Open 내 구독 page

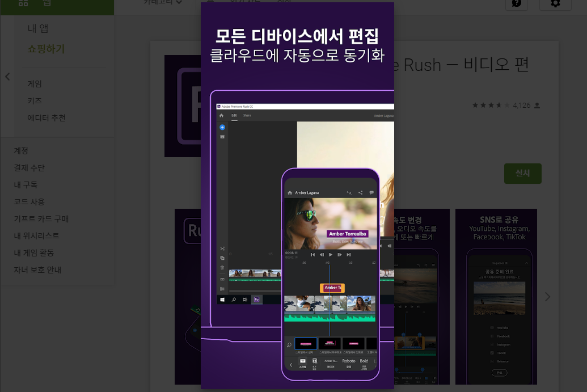click(x=26, y=184)
